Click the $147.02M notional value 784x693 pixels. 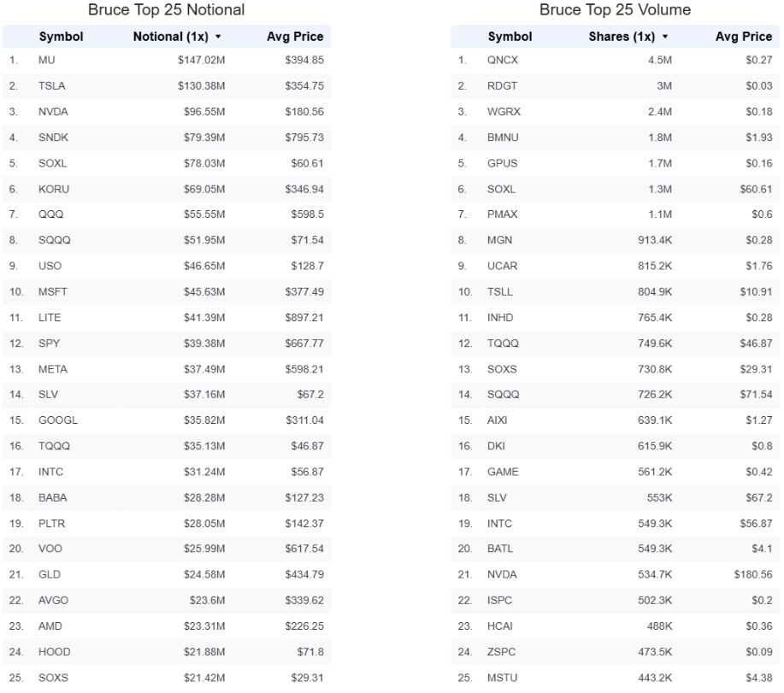(x=202, y=60)
